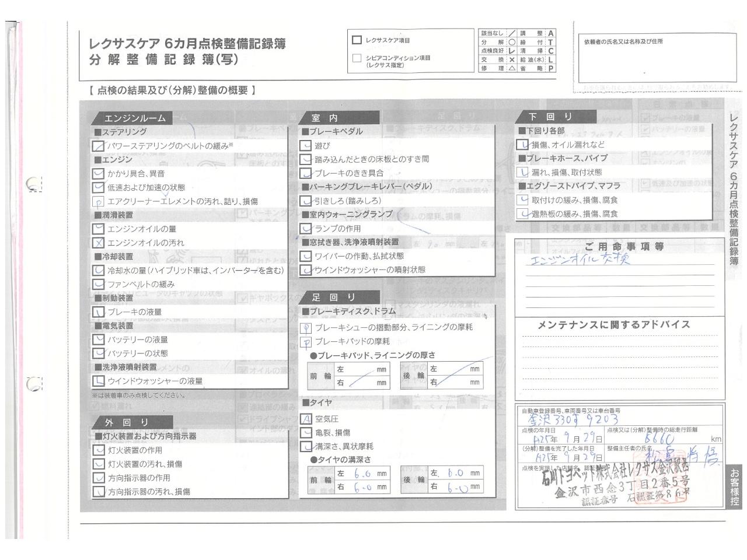Tick the レクサスケア項目 legend checkbox
Viewport: 747px width, 560px height.
[357, 40]
